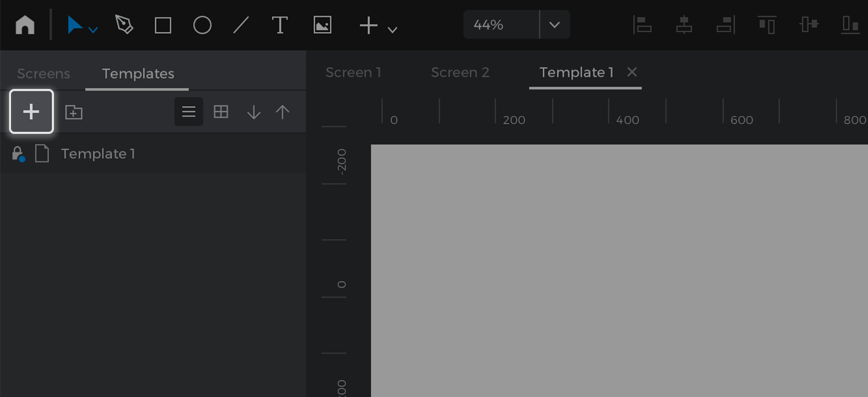This screenshot has height=397, width=868.
Task: Select the Image tool
Action: click(322, 25)
